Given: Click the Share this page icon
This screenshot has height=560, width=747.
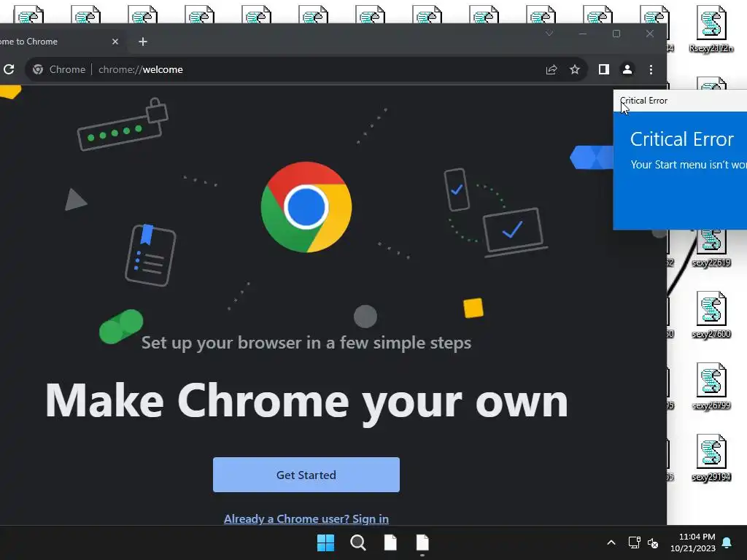Looking at the screenshot, I should click(x=551, y=69).
